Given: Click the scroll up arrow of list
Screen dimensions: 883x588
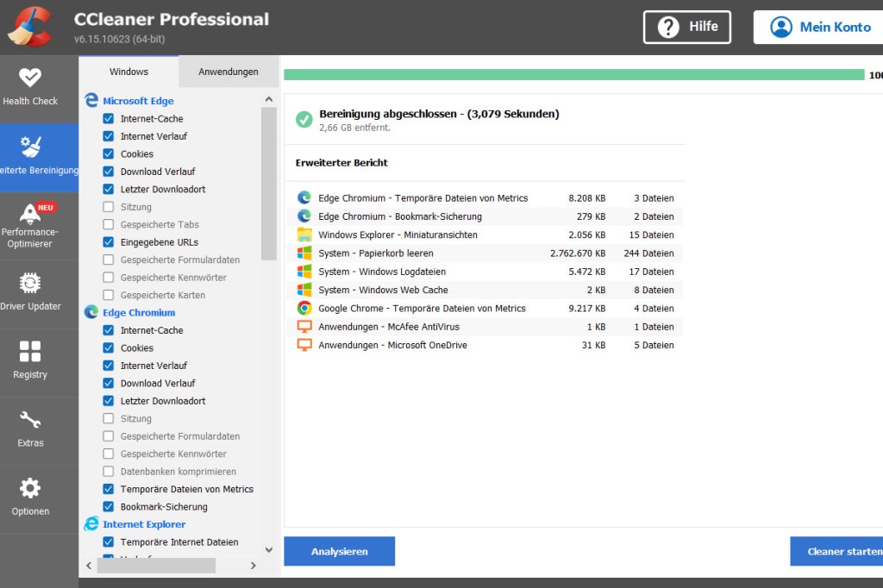Looking at the screenshot, I should [x=269, y=99].
